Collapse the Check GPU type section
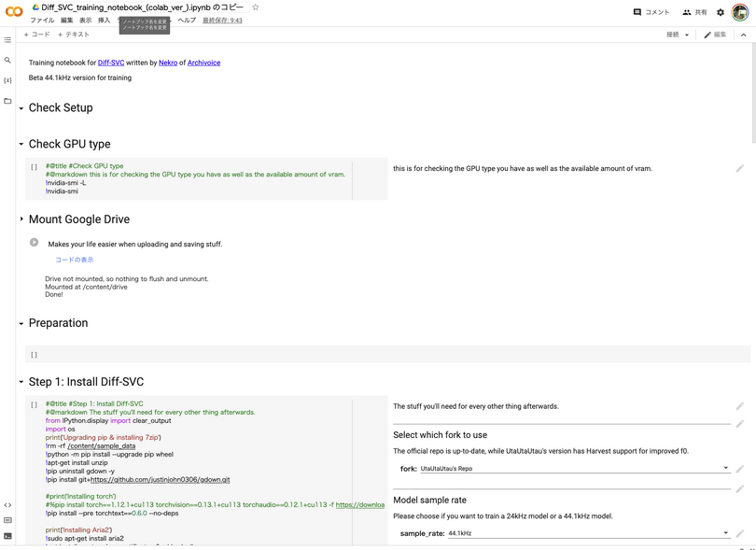The image size is (756, 550). [21, 144]
